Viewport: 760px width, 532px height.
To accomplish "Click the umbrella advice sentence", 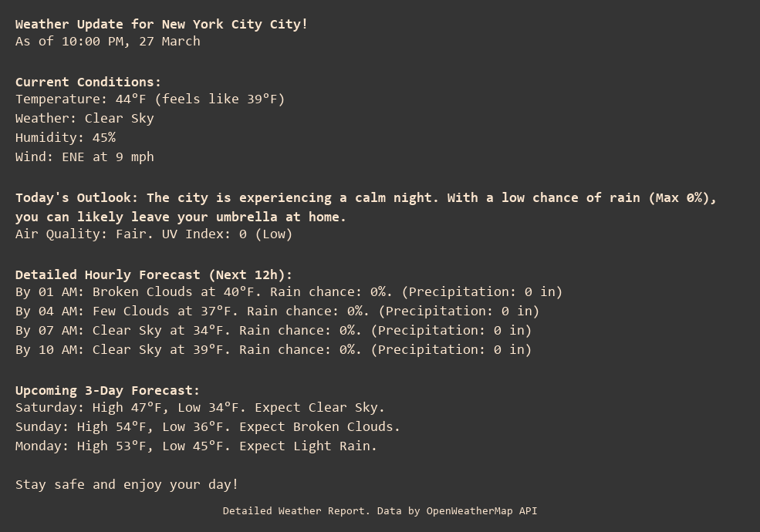I will (x=181, y=217).
